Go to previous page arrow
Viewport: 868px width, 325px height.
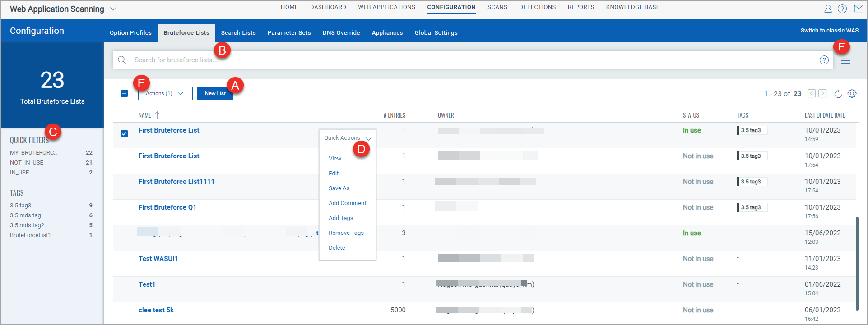[812, 93]
